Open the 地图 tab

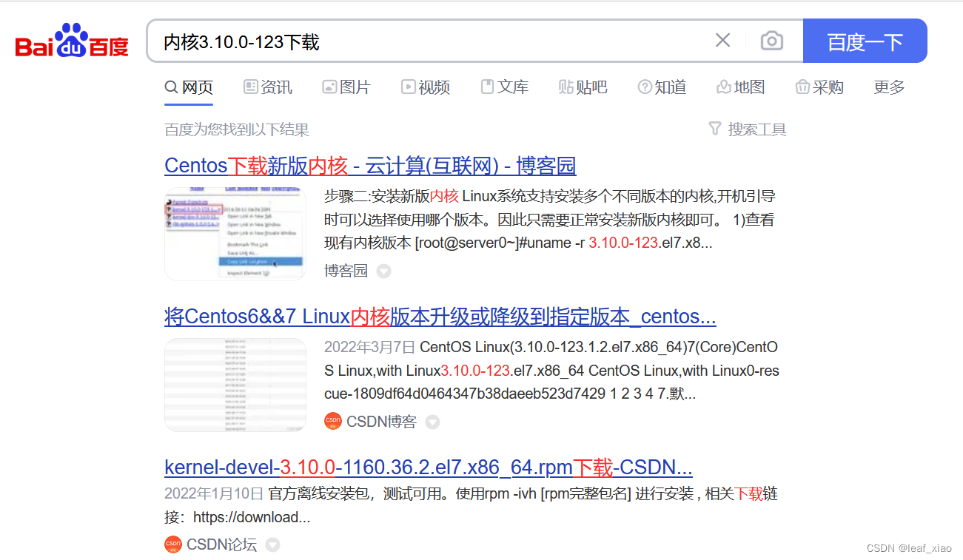[741, 87]
